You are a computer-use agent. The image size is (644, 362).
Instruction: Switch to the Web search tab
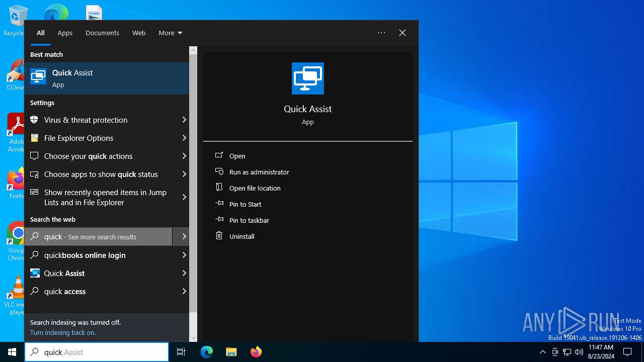click(139, 33)
